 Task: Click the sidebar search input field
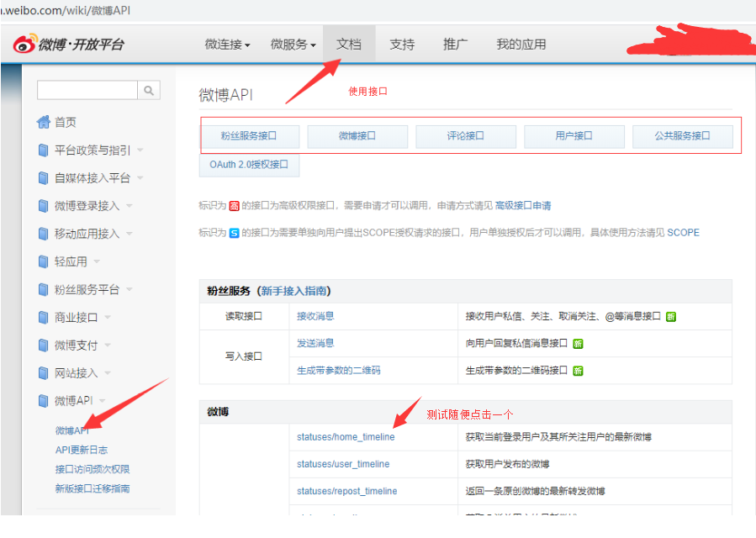[87, 90]
